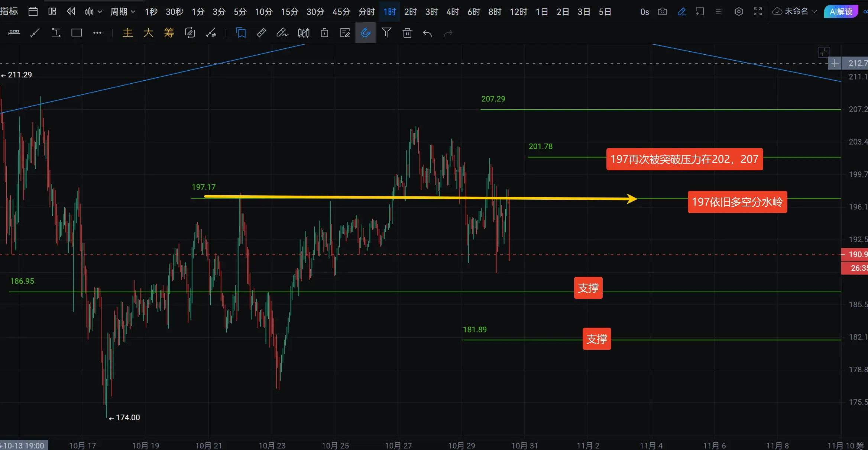Open chart settings hexagon icon
Image resolution: width=868 pixels, height=450 pixels.
click(739, 12)
